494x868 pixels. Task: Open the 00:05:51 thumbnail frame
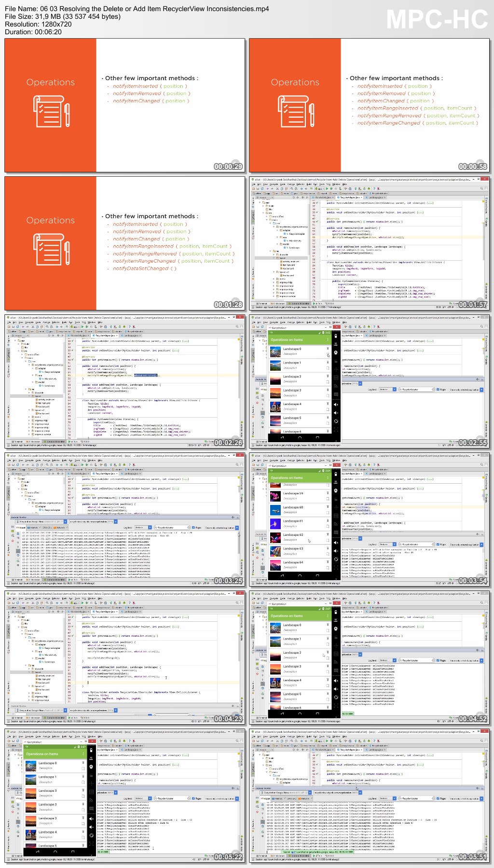pos(369,796)
